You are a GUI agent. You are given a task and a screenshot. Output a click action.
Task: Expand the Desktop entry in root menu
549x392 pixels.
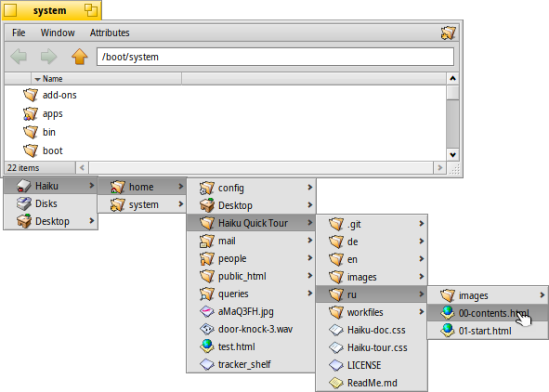(x=50, y=221)
